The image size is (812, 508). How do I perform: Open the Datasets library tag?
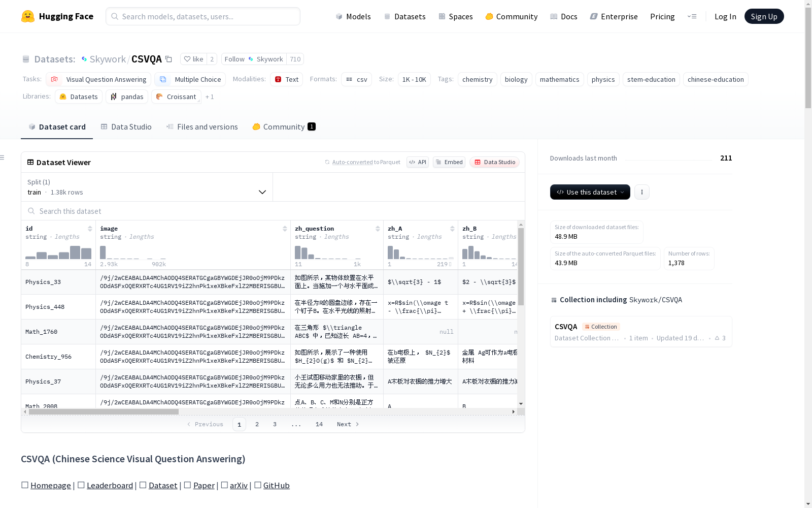point(79,97)
